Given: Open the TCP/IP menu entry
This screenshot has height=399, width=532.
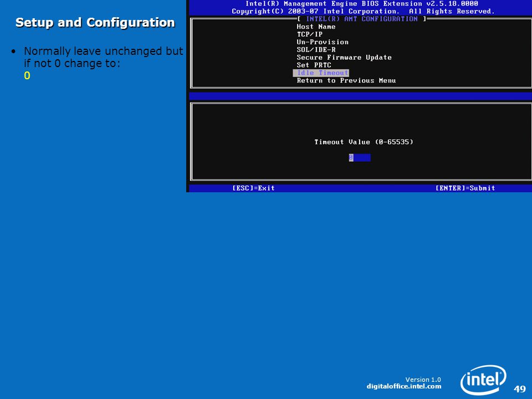Looking at the screenshot, I should (x=309, y=34).
